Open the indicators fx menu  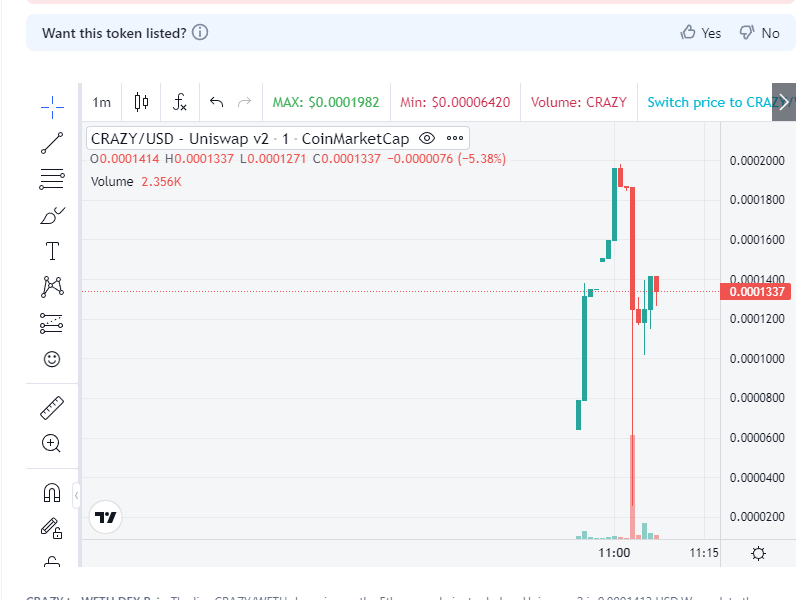click(x=180, y=102)
